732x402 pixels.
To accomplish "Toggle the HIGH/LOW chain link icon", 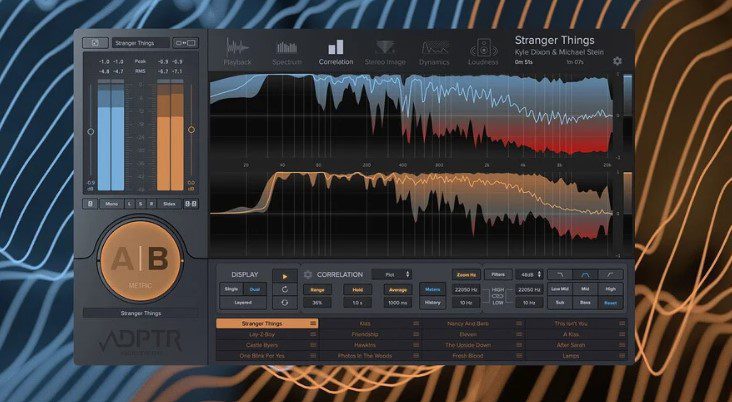I will [498, 296].
